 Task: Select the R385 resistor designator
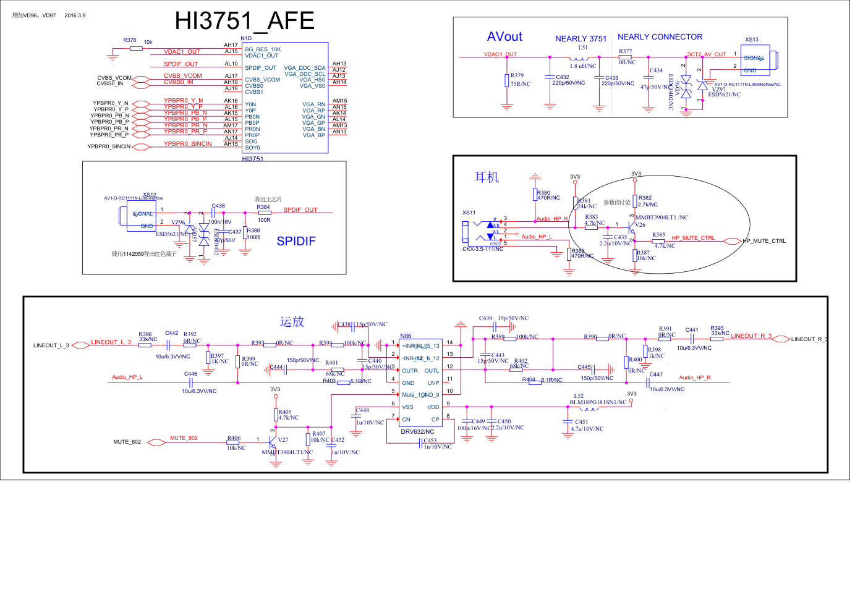tap(658, 235)
